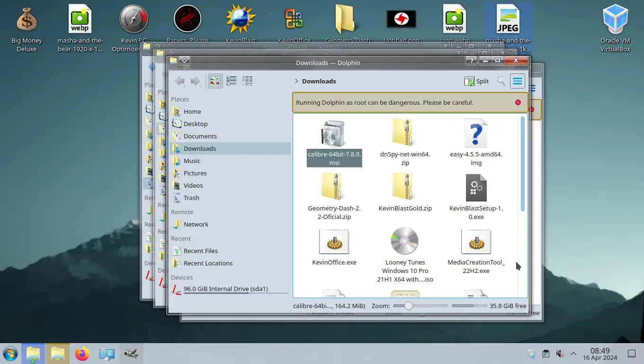Screen dimensions: 644x364
Task: Open Desktop in the Places panel
Action: 230,124
